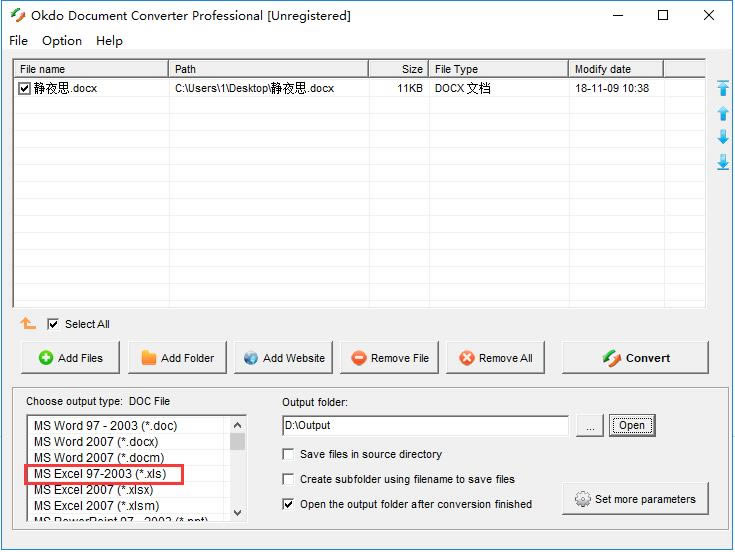Click the output folder browse button
This screenshot has height=552, width=735.
click(590, 426)
